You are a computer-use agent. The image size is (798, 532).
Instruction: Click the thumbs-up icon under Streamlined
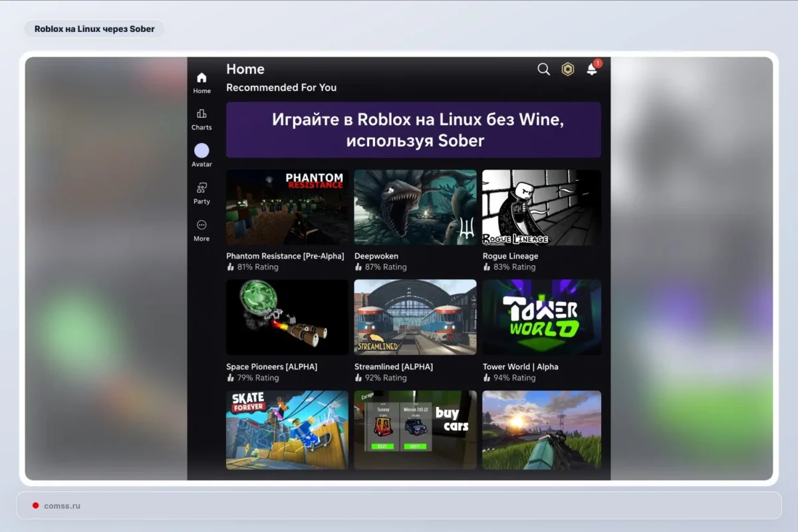tap(358, 378)
